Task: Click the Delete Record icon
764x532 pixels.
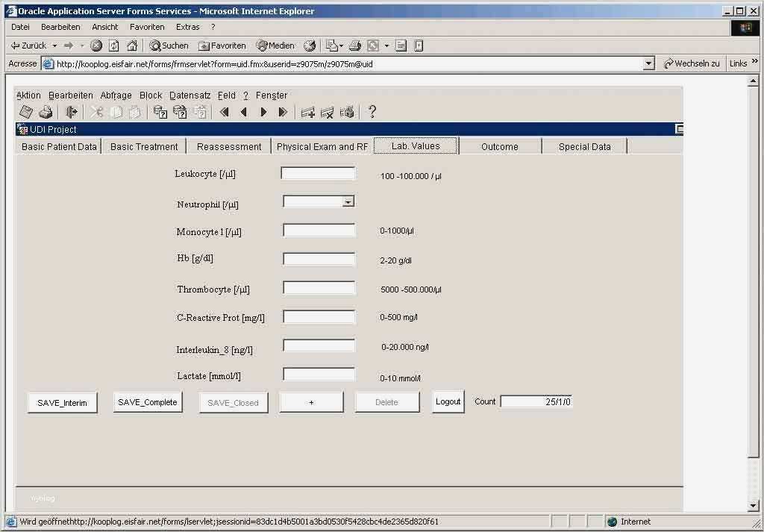Action: pyautogui.click(x=327, y=113)
